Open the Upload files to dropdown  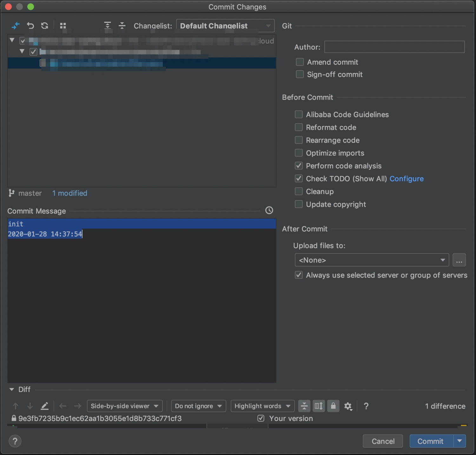(x=372, y=260)
